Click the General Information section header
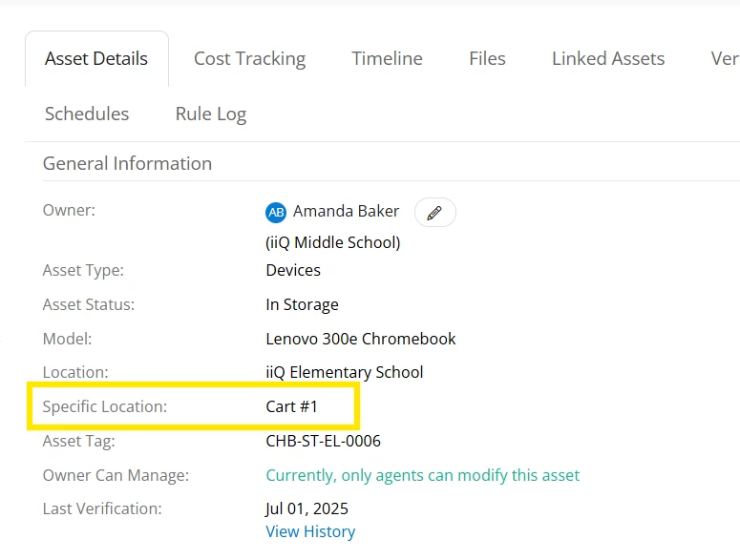The width and height of the screenshot is (740, 560). click(127, 163)
